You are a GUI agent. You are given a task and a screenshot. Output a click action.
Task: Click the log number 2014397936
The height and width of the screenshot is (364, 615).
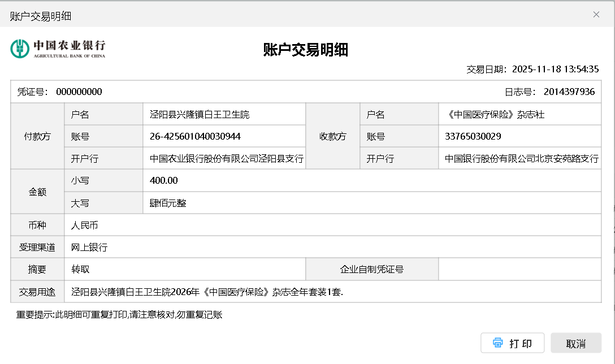pos(569,92)
